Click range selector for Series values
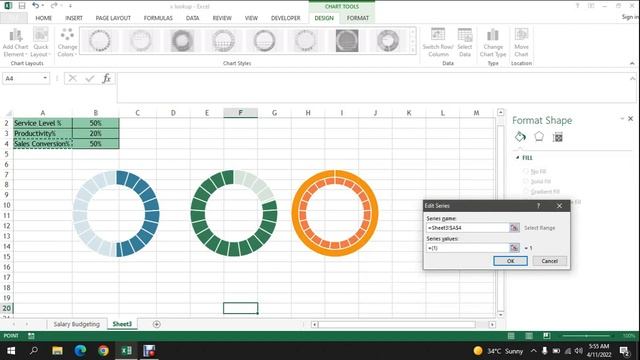 click(x=514, y=248)
